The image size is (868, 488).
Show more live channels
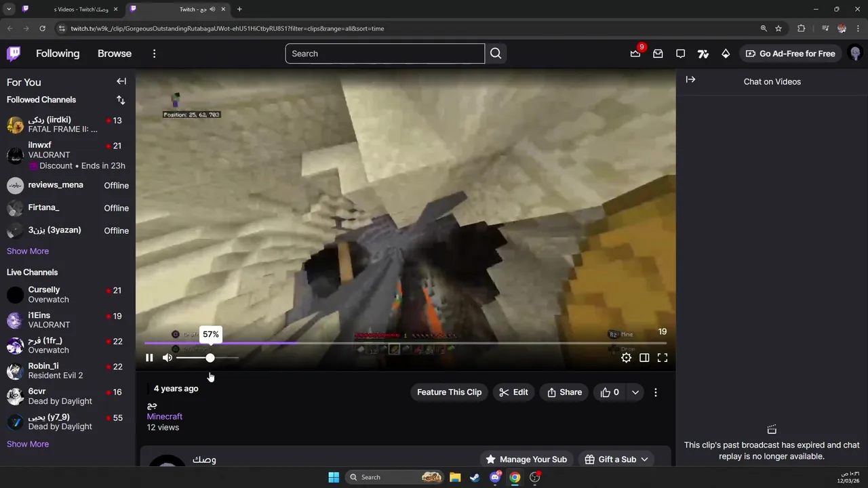click(x=28, y=444)
